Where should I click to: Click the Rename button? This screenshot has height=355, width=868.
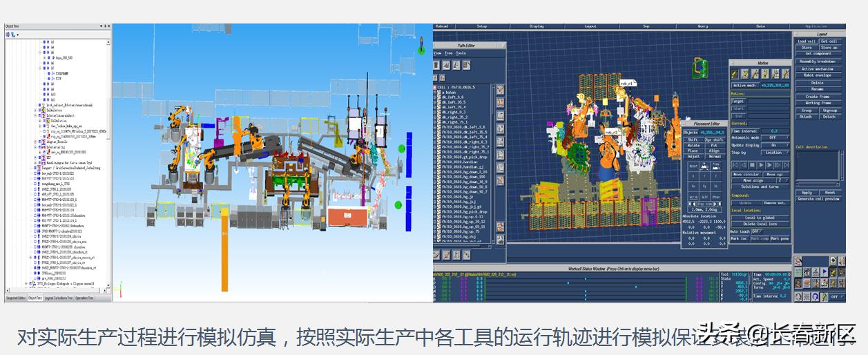pos(818,89)
